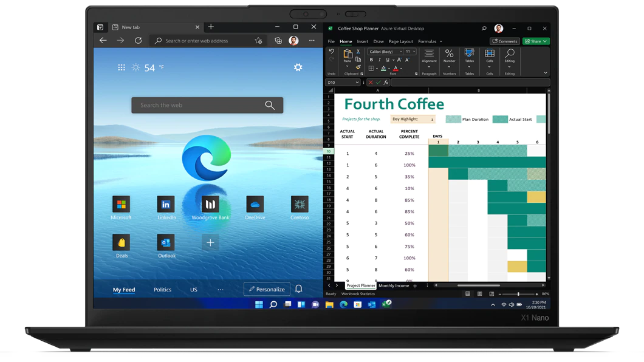Screen dimensions: 644x362
Task: Click the Insert Function fx icon
Action: coord(386,83)
